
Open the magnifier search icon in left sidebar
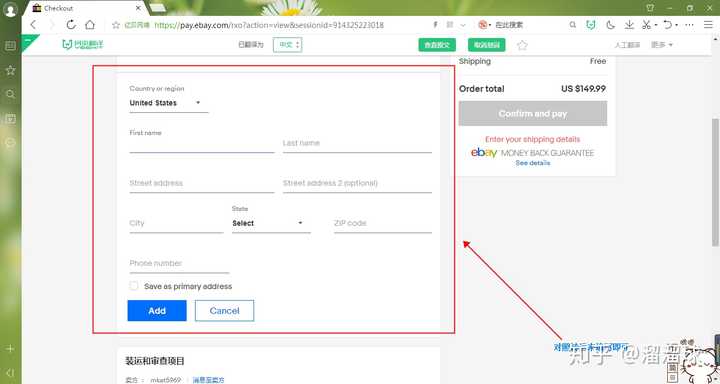point(10,94)
